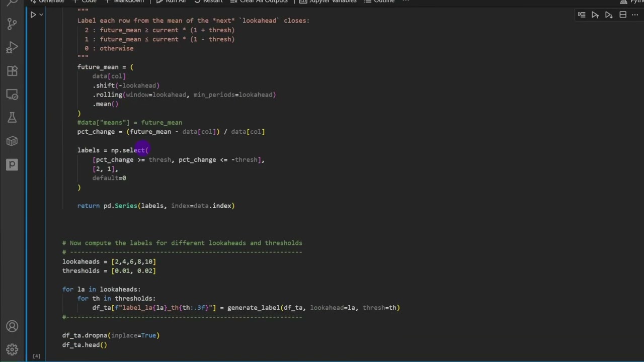Open the Remote Explorer view
Screen dimensions: 644x362
12,95
